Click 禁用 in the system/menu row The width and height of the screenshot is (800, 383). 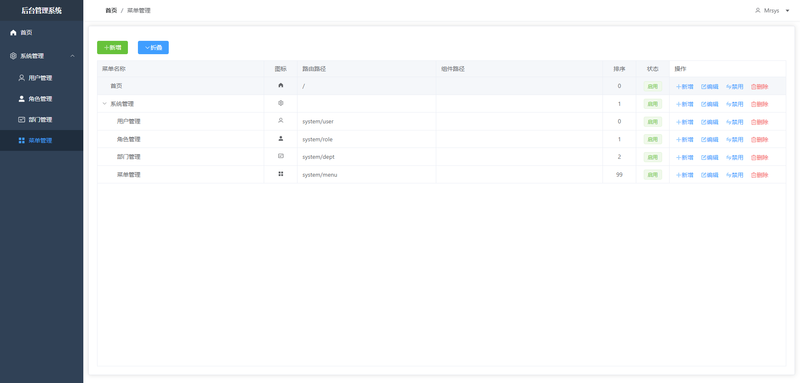[735, 175]
